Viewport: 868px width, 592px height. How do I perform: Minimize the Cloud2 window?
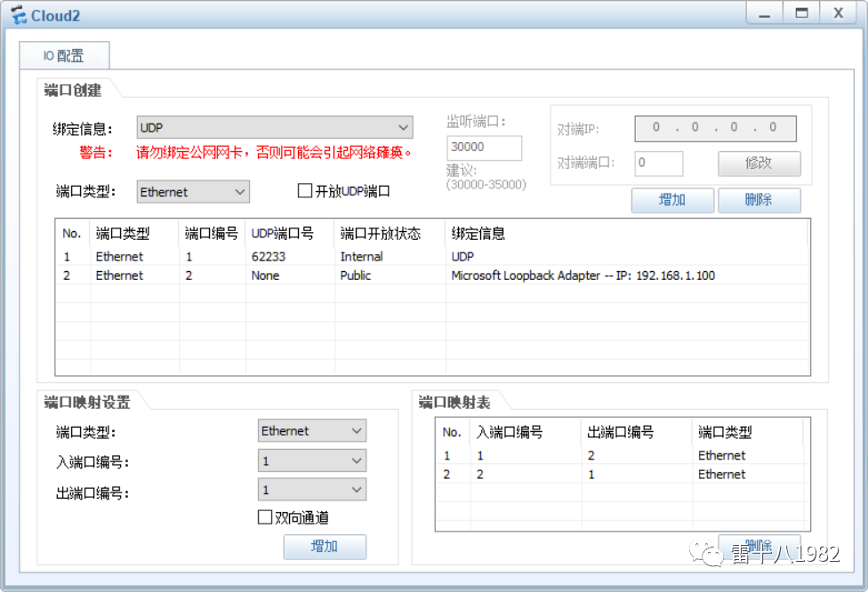point(765,13)
